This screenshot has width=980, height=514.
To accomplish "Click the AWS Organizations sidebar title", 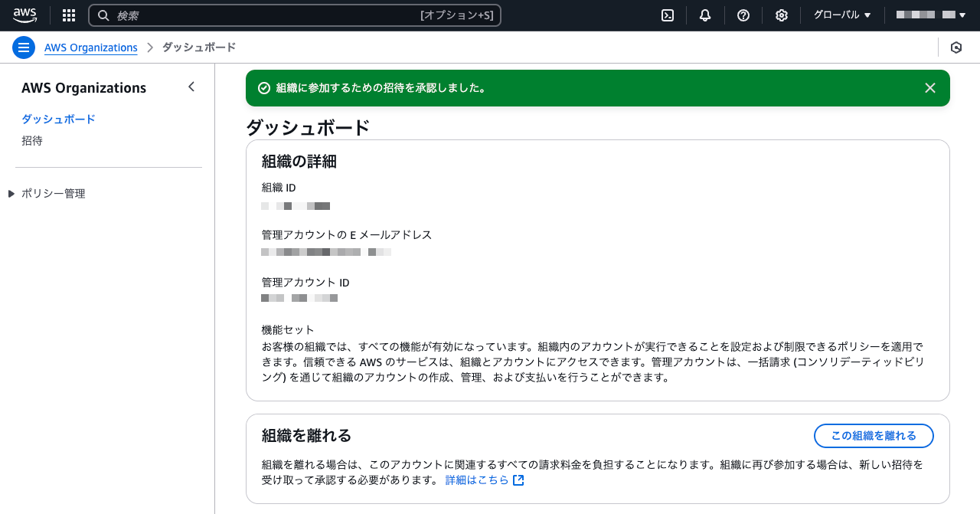I will 84,88.
